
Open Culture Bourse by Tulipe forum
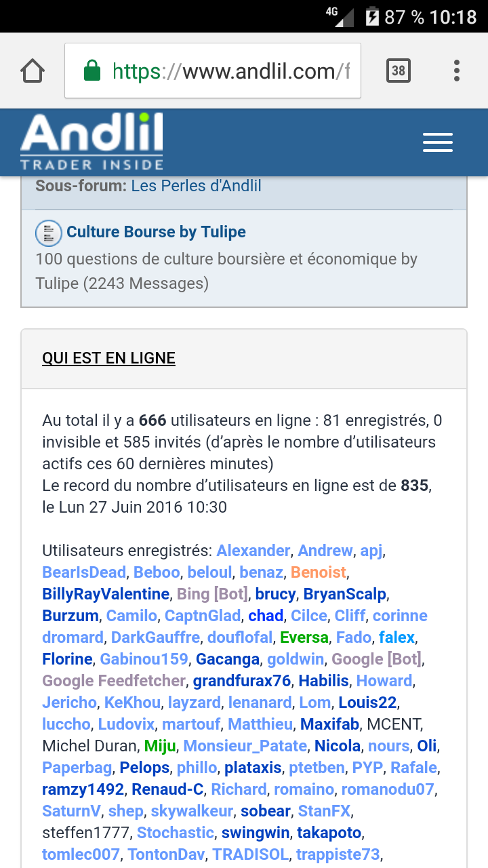156,232
